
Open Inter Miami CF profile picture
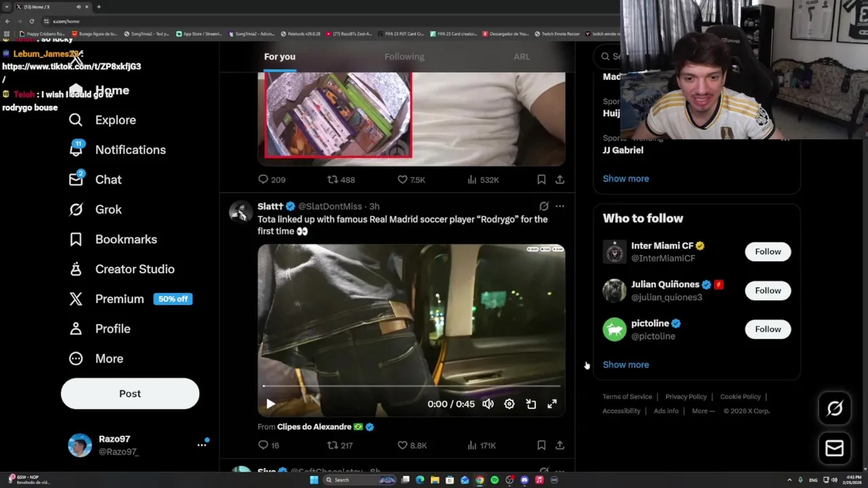pyautogui.click(x=614, y=251)
